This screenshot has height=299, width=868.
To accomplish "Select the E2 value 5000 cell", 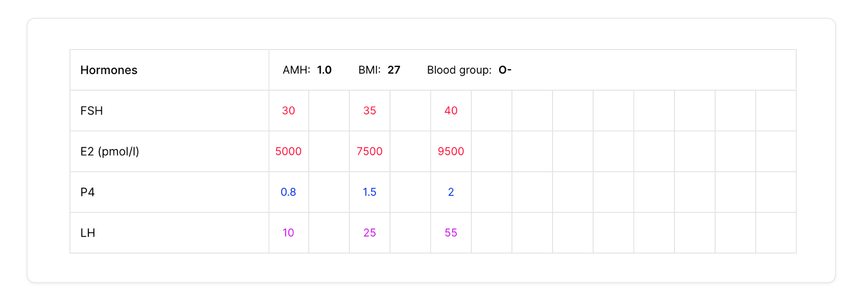I will pos(288,151).
